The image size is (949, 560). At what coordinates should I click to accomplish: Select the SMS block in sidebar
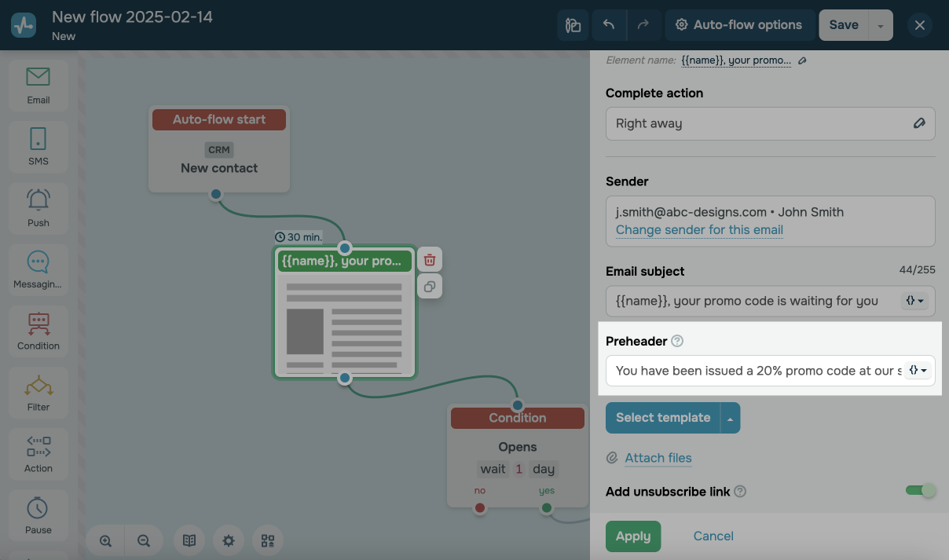pyautogui.click(x=38, y=146)
